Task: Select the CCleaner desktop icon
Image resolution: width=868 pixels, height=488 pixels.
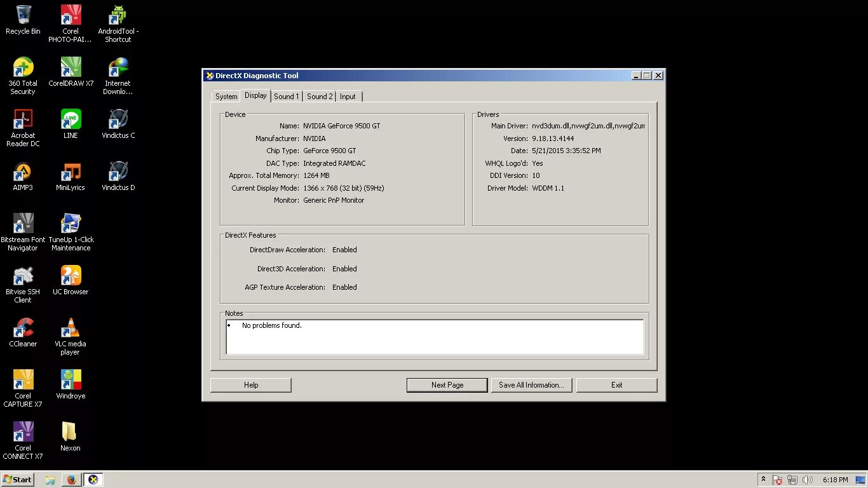Action: coord(23,332)
